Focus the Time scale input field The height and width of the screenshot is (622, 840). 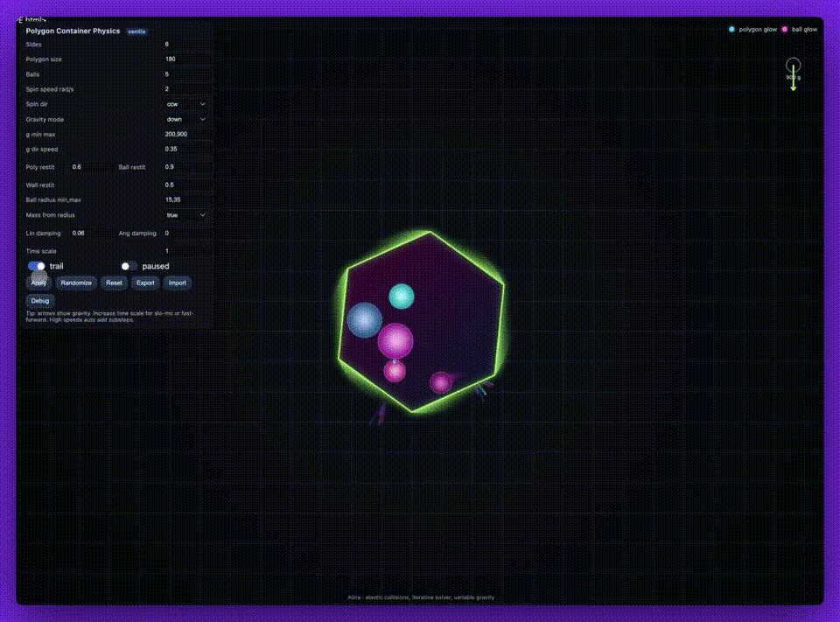pyautogui.click(x=186, y=251)
